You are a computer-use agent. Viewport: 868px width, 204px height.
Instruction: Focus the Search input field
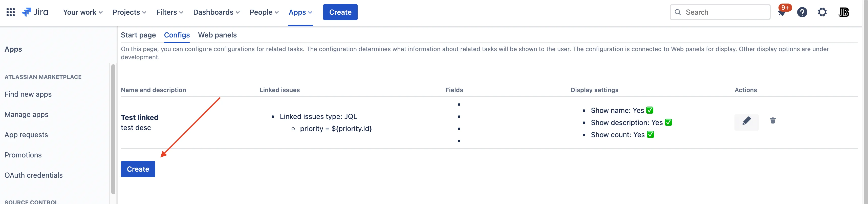coord(720,12)
